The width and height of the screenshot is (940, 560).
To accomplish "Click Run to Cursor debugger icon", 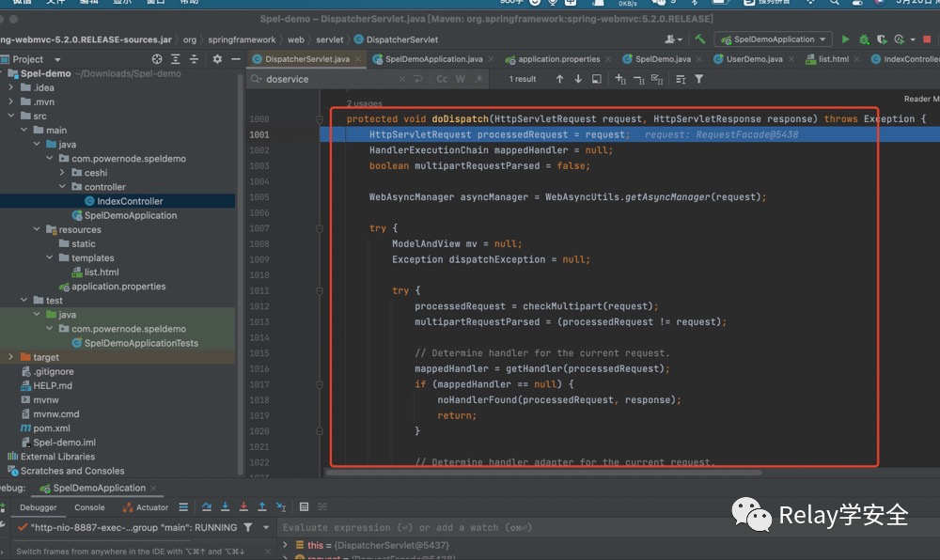I will [x=281, y=507].
